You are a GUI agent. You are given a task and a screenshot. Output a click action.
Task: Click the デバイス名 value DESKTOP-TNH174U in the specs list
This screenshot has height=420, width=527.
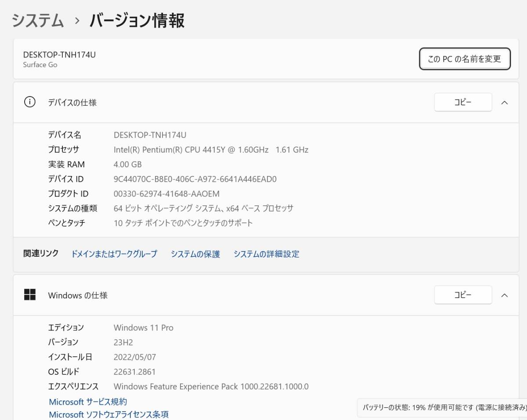[x=150, y=135]
